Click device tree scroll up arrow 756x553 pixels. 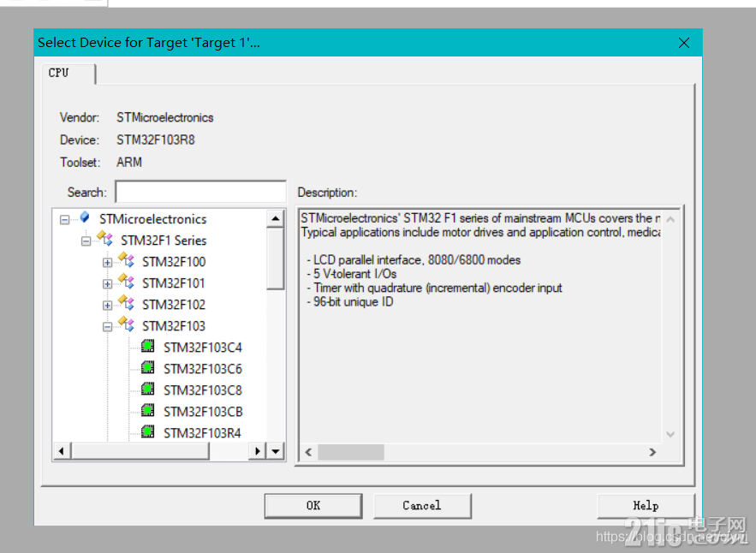[x=276, y=219]
